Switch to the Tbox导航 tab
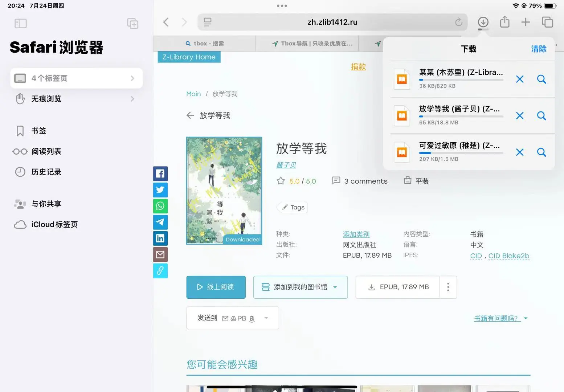The height and width of the screenshot is (392, 564). click(x=307, y=44)
